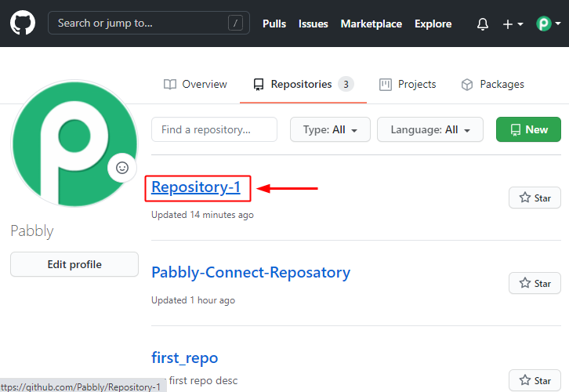Screen dimensions: 569x392
Task: Star the first_repo repository
Action: (535, 380)
